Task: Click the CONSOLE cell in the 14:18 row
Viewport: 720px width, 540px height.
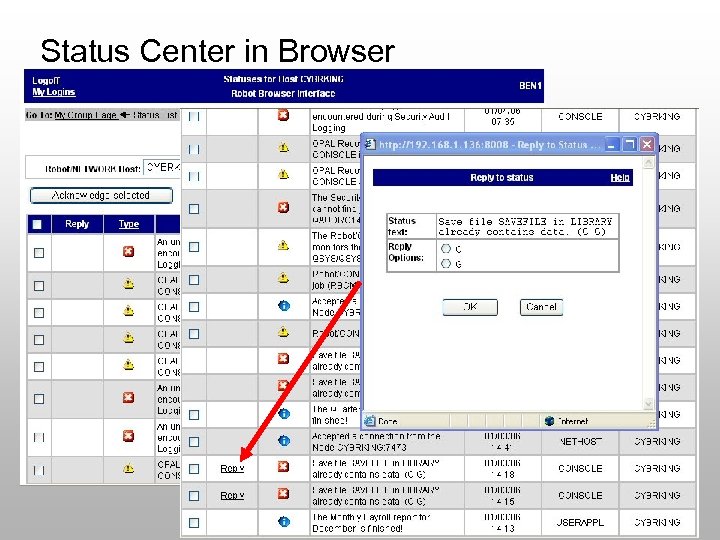Action: coord(580,468)
